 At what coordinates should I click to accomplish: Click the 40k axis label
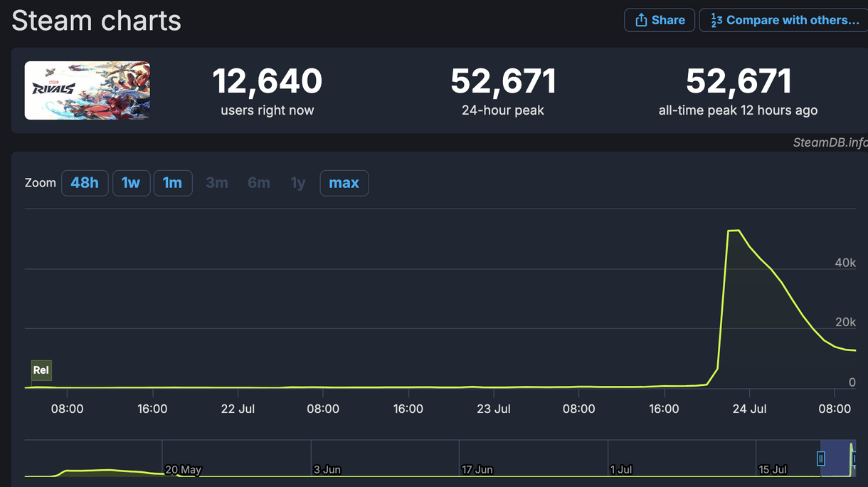click(845, 263)
